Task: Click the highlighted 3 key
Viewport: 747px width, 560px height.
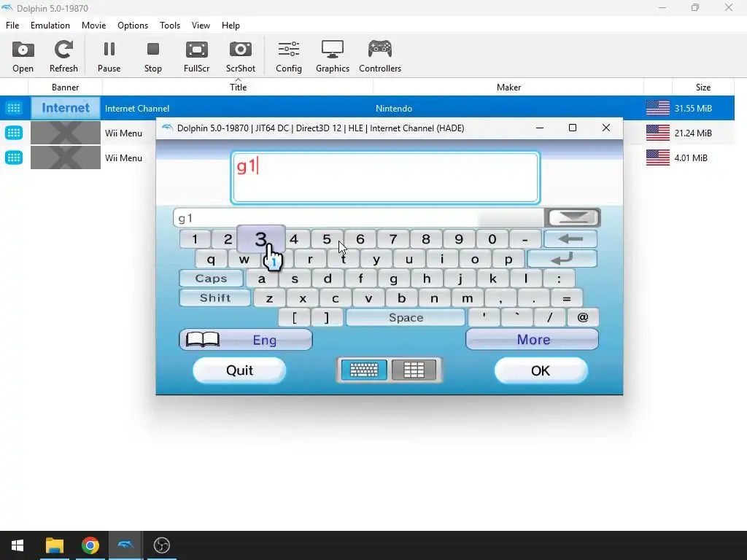Action: coord(261,238)
